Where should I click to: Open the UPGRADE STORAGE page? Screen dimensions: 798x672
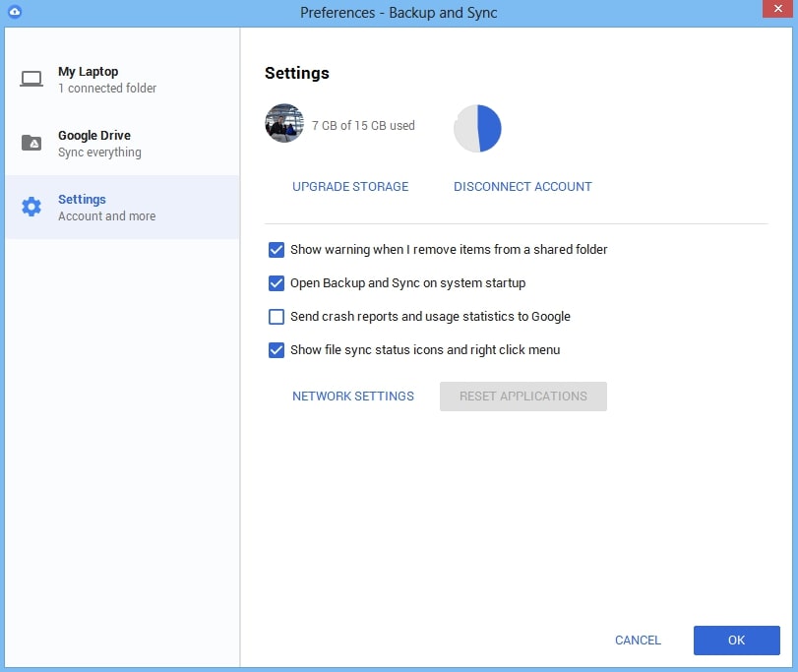click(350, 186)
